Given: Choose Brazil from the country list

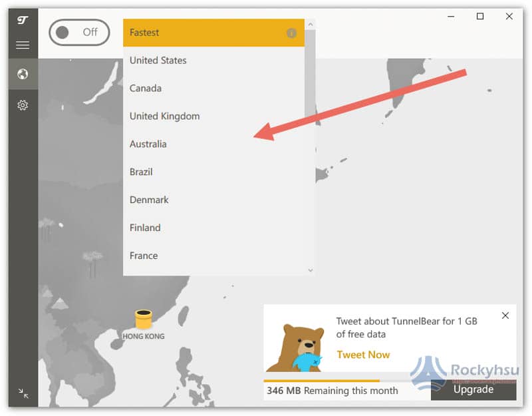Looking at the screenshot, I should click(x=213, y=172).
